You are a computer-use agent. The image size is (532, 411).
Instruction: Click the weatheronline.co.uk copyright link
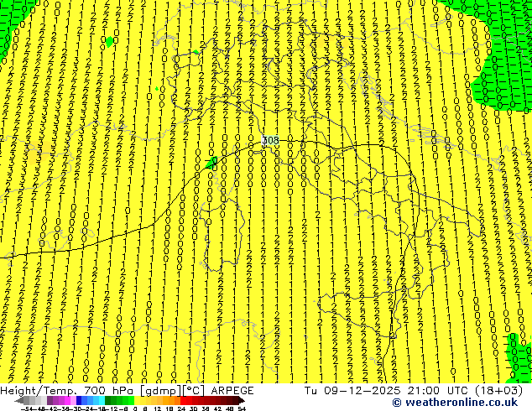pos(455,403)
